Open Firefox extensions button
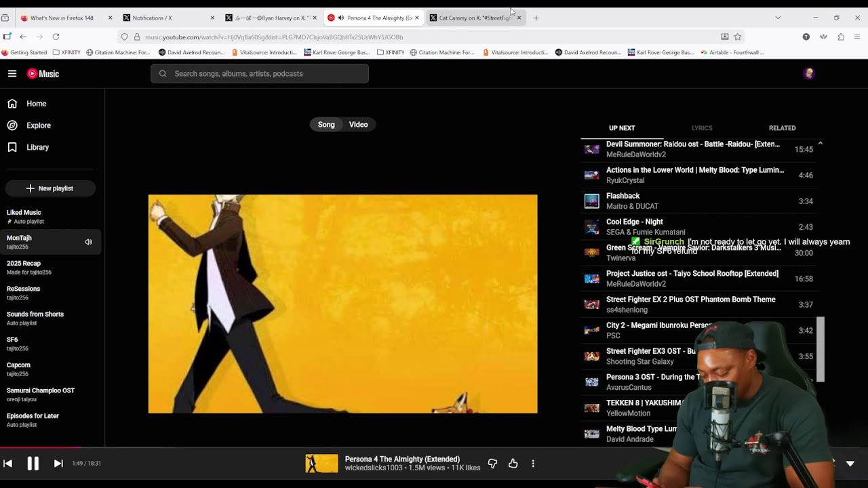Screen dimensions: 868x488 point(841,37)
